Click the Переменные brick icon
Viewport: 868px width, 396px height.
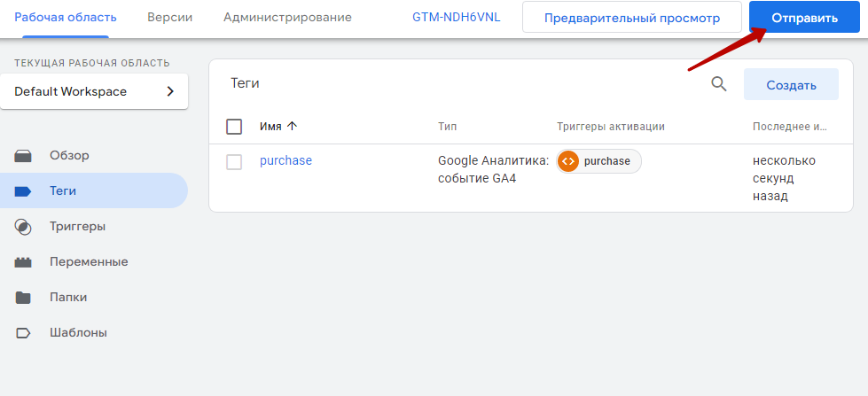click(23, 262)
